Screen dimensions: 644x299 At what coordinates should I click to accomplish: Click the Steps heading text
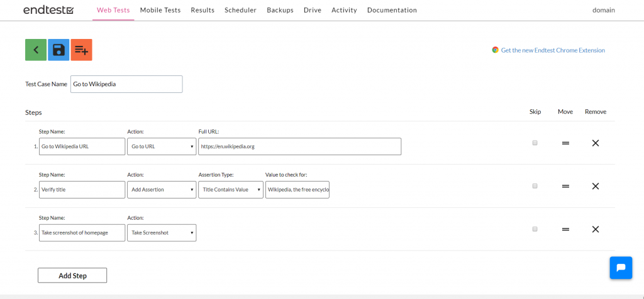(33, 112)
